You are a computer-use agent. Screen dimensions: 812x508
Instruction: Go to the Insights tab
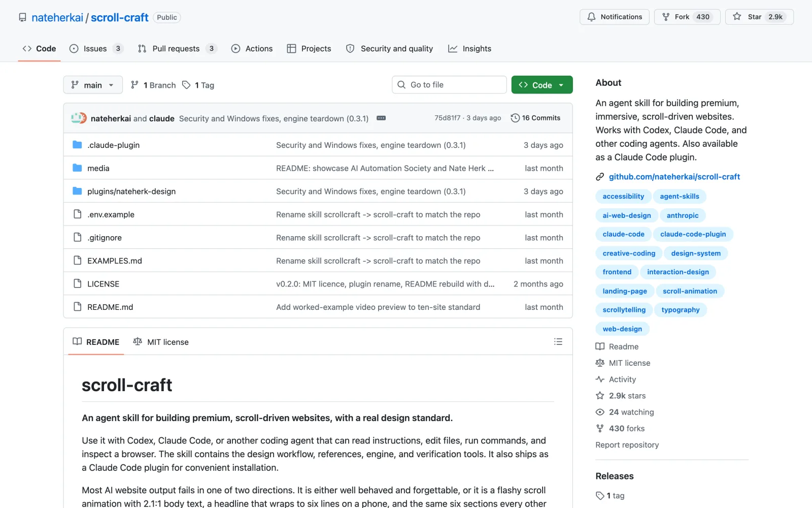click(x=469, y=49)
